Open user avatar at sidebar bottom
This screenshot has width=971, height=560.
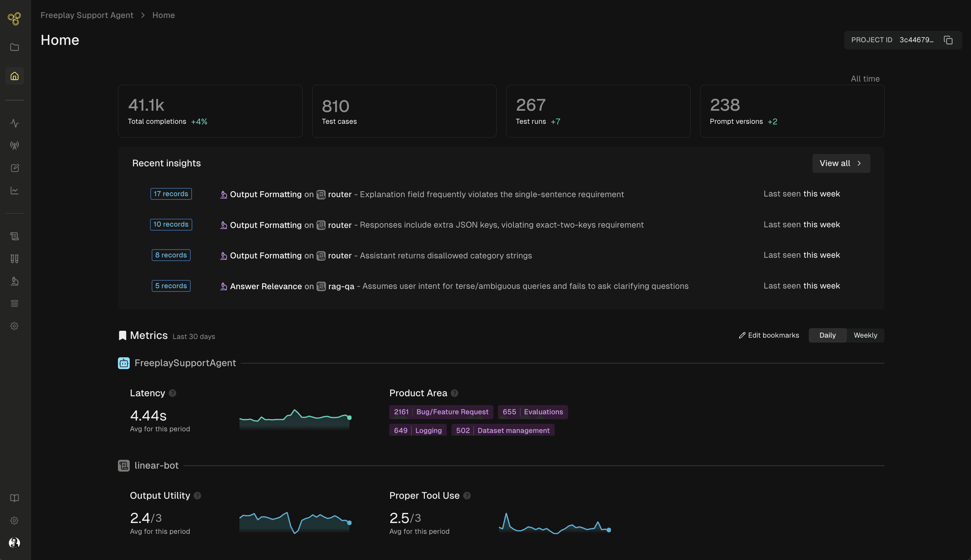pyautogui.click(x=15, y=543)
